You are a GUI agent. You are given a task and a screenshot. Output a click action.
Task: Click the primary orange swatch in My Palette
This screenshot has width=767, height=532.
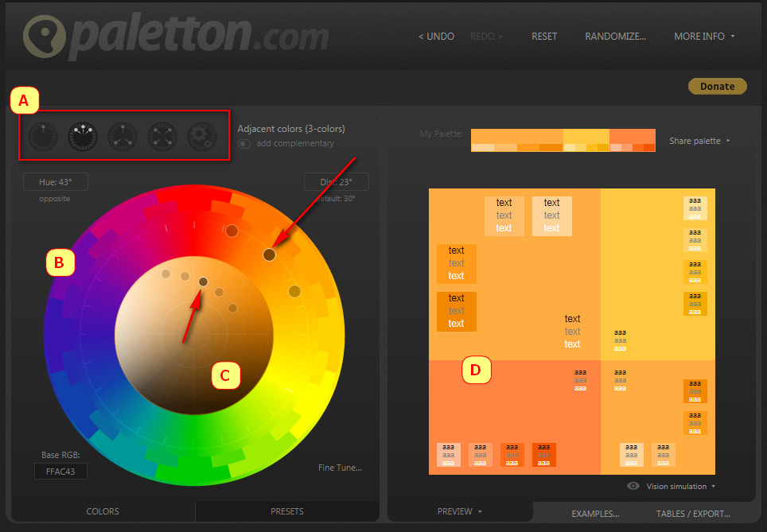point(516,137)
